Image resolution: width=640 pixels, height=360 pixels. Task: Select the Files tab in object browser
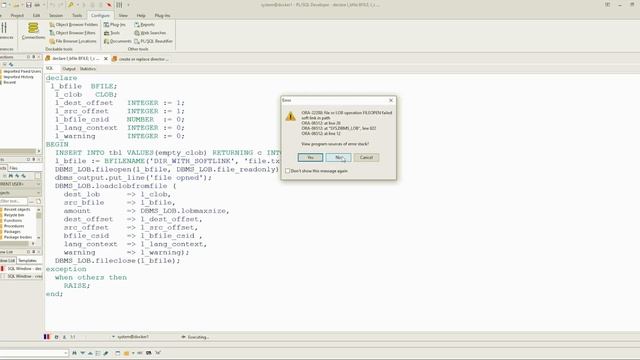[x=14, y=168]
